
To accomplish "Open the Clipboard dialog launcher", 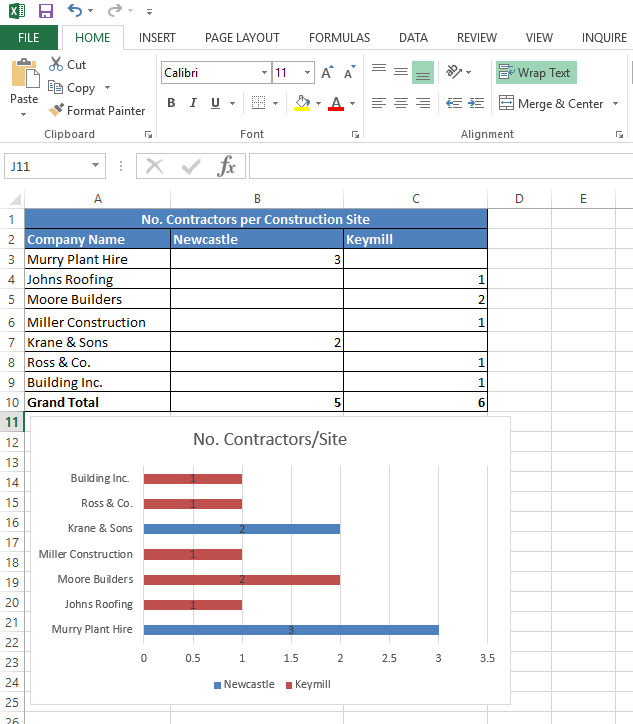I will tap(148, 134).
